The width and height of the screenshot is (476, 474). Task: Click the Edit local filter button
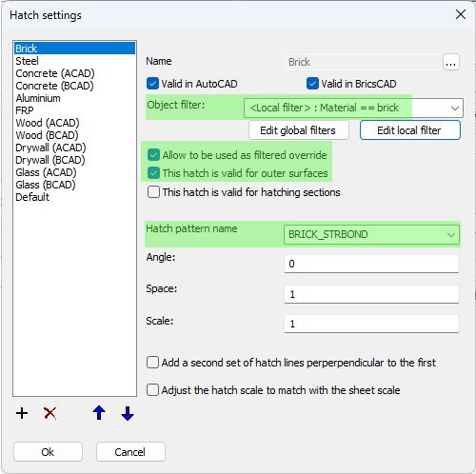pyautogui.click(x=410, y=130)
